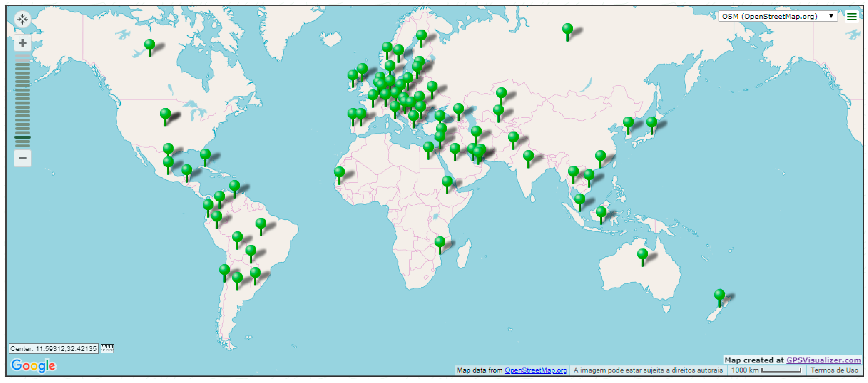Click the ruler measurement icon
Viewport: 868px width, 383px height.
[x=108, y=348]
